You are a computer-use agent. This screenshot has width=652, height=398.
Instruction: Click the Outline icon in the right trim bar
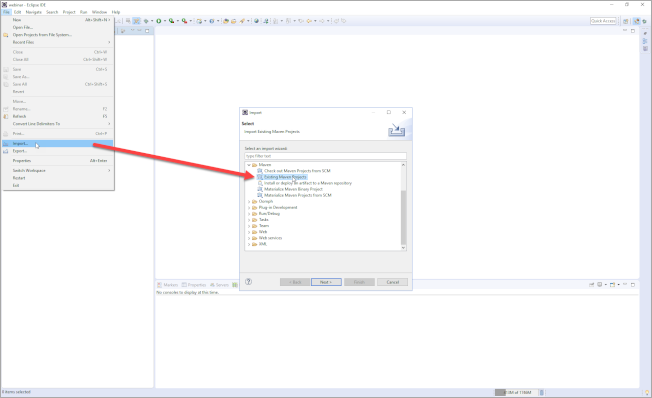pyautogui.click(x=645, y=41)
